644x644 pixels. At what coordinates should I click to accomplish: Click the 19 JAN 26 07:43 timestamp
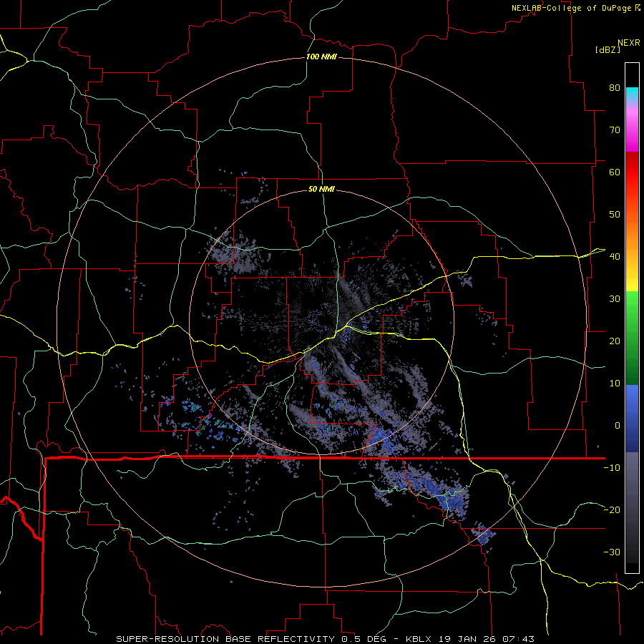pyautogui.click(x=487, y=639)
